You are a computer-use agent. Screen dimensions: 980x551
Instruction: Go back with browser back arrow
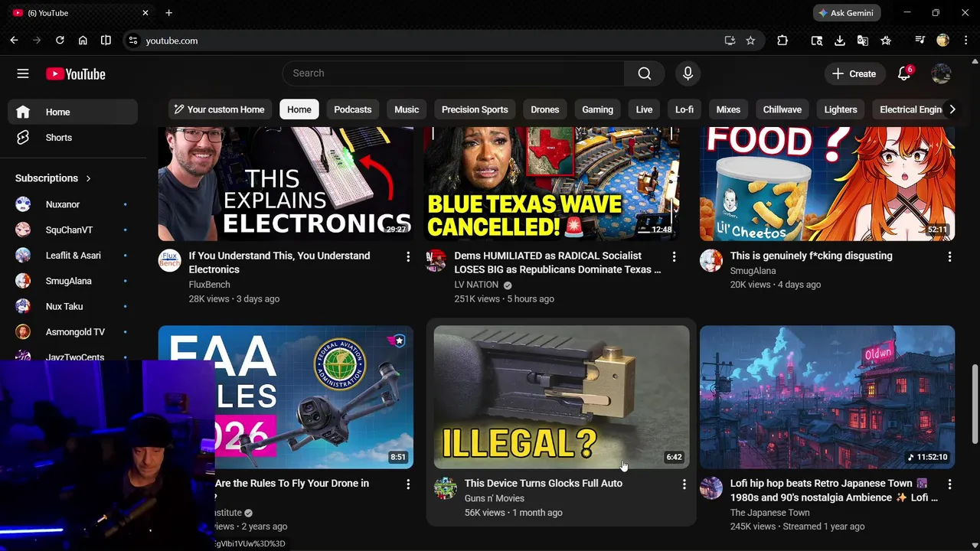point(14,41)
